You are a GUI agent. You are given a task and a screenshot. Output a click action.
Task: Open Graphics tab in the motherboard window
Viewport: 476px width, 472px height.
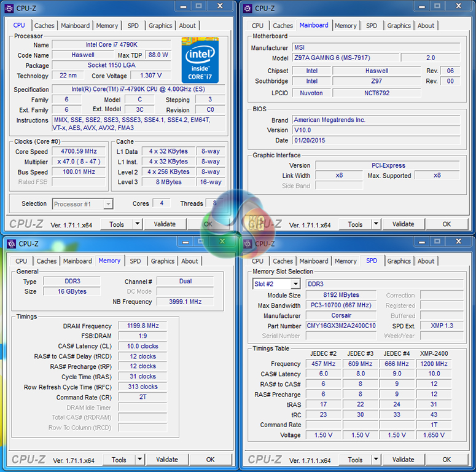coord(399,26)
